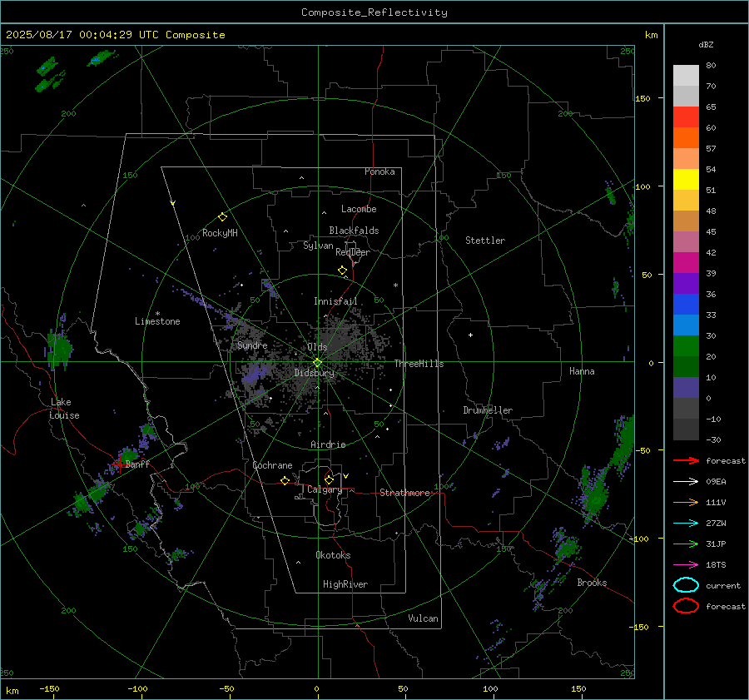Click the Blackfalds city label
Screen dimensions: 749x700
[x=354, y=231]
